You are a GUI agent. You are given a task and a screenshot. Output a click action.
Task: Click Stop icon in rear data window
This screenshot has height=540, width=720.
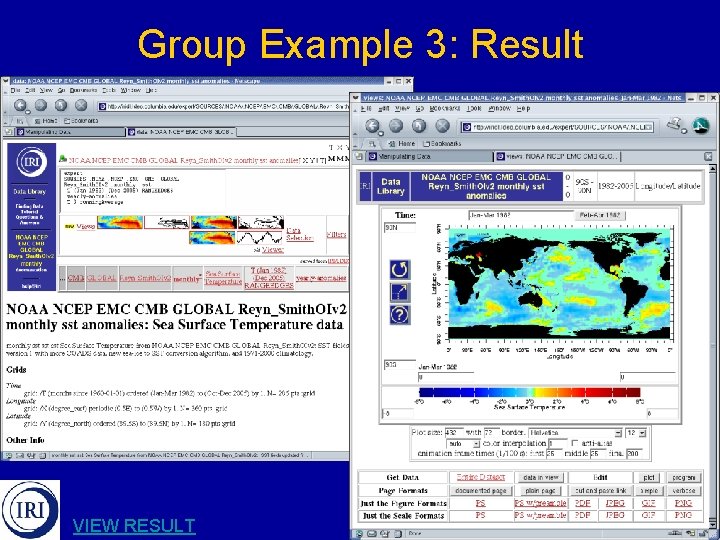pos(81,105)
